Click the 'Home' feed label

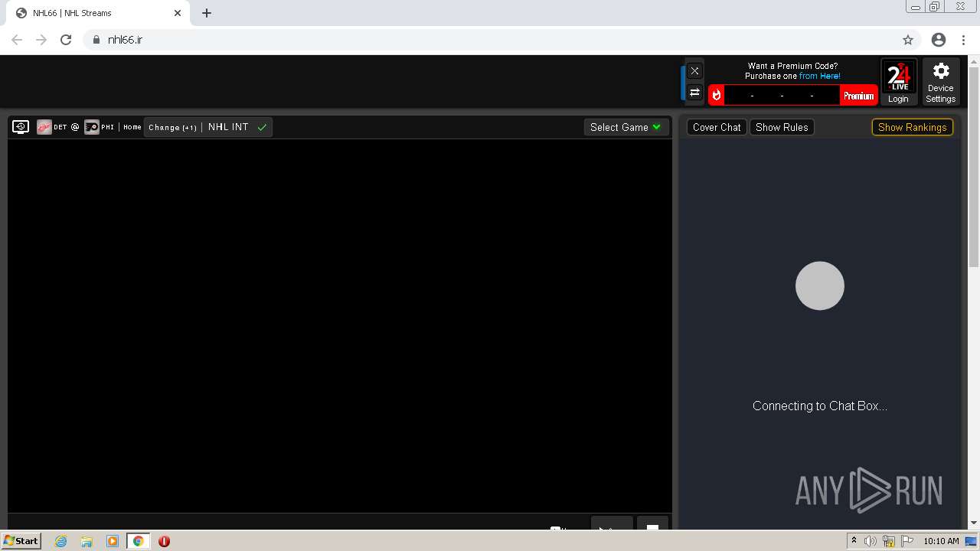(132, 127)
